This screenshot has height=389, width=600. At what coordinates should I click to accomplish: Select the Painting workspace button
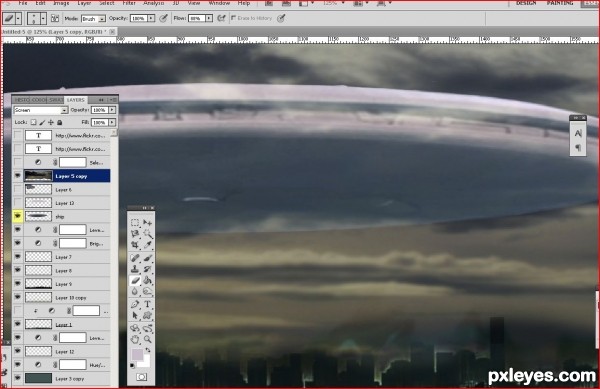tap(560, 3)
